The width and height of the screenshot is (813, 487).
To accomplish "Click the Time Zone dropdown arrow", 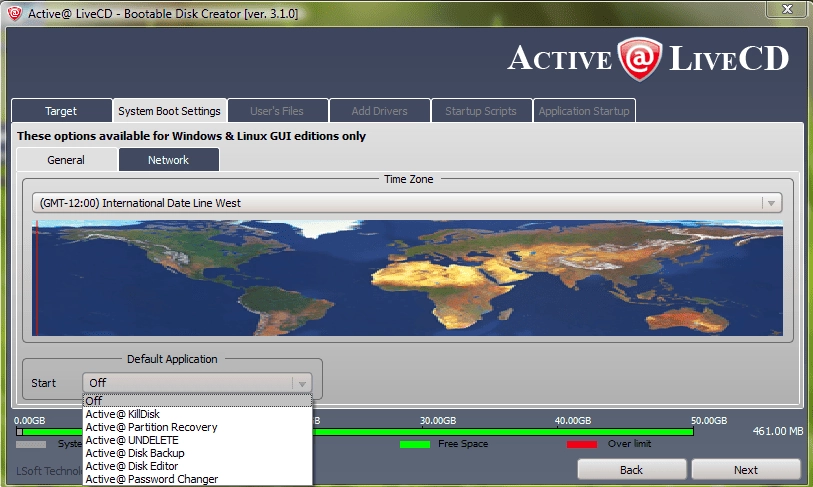I will pos(772,203).
